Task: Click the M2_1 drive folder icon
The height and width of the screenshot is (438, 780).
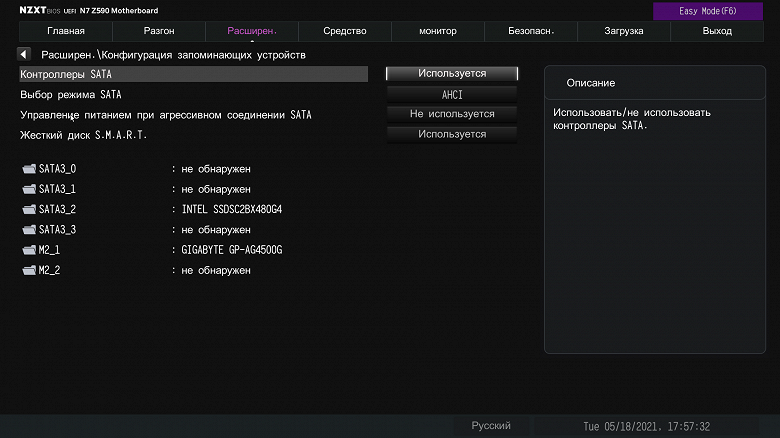Action: 28,250
